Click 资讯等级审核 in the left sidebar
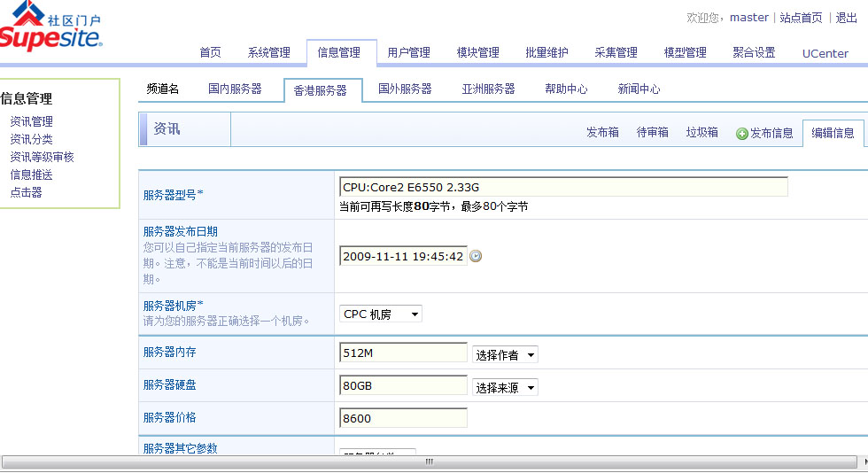Screen dimensions: 868x473 click(42, 157)
